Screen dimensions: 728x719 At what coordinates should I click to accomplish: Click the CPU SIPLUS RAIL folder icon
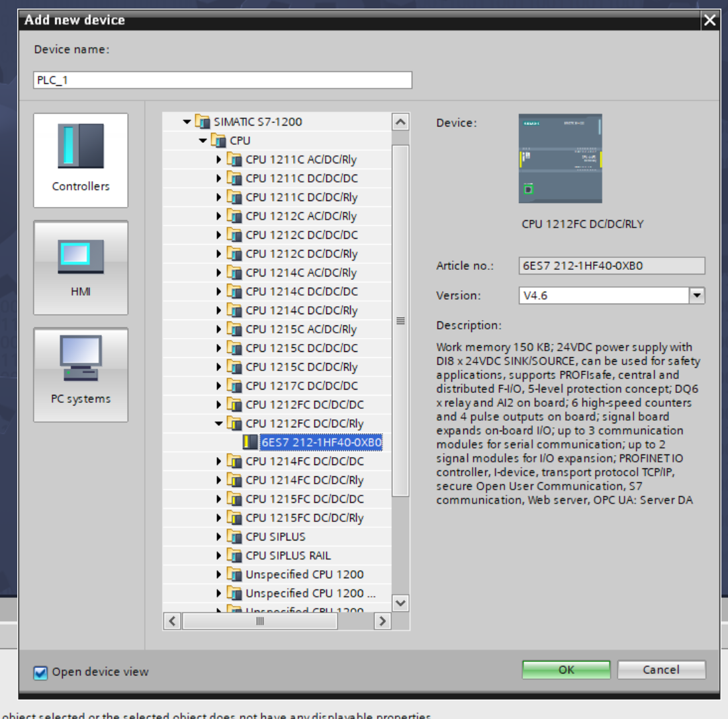[234, 556]
